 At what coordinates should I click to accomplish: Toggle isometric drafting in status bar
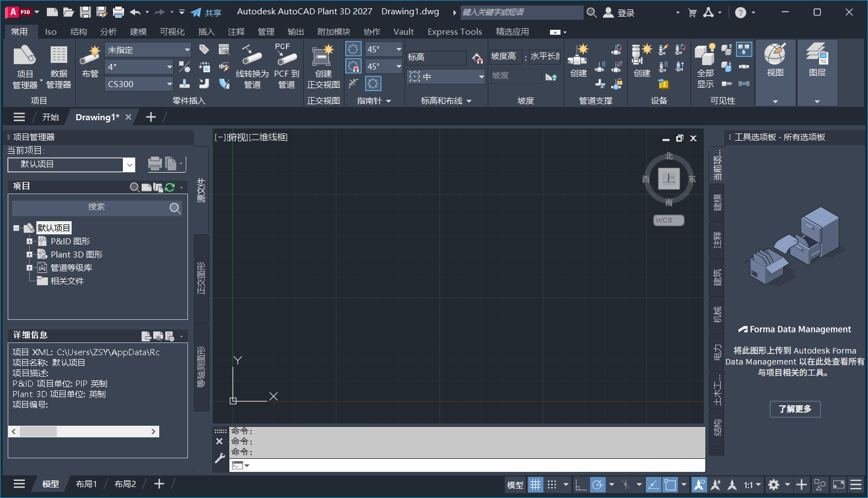tap(626, 485)
